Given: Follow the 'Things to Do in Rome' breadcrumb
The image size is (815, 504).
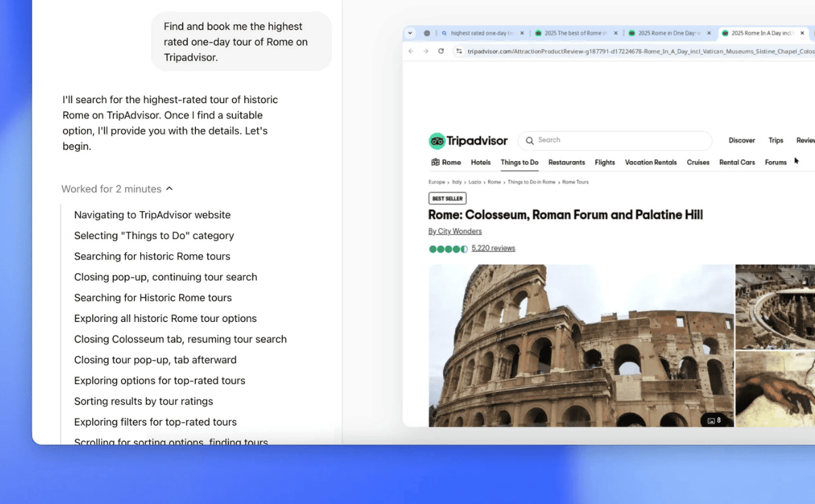Looking at the screenshot, I should [x=531, y=182].
